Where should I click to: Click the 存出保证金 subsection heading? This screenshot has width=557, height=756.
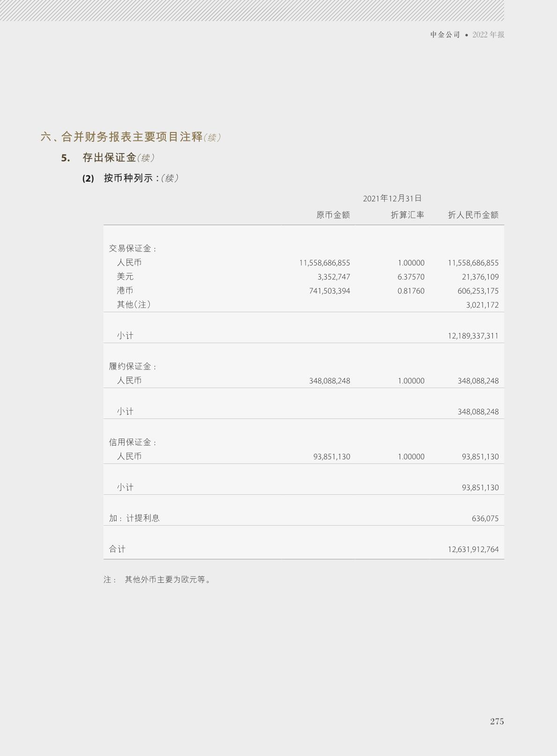(109, 158)
